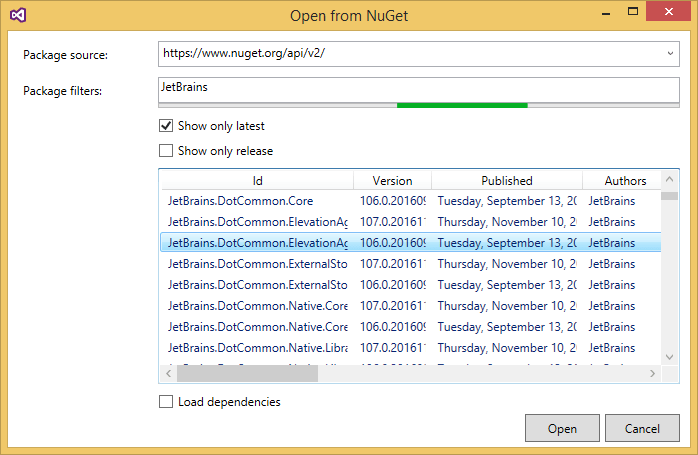Click the Cancel button
698x455 pixels.
click(642, 428)
